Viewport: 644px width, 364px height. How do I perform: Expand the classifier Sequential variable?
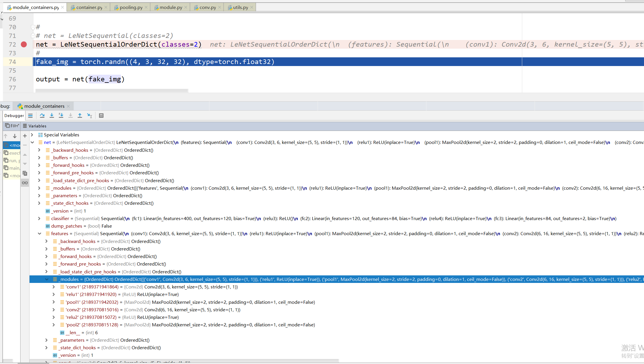(39, 219)
